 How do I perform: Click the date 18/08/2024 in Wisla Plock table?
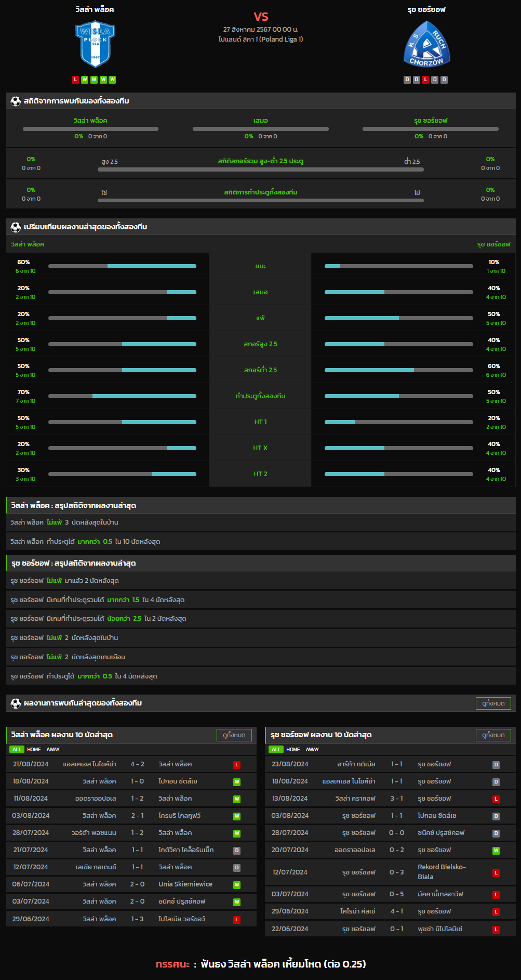[31, 781]
